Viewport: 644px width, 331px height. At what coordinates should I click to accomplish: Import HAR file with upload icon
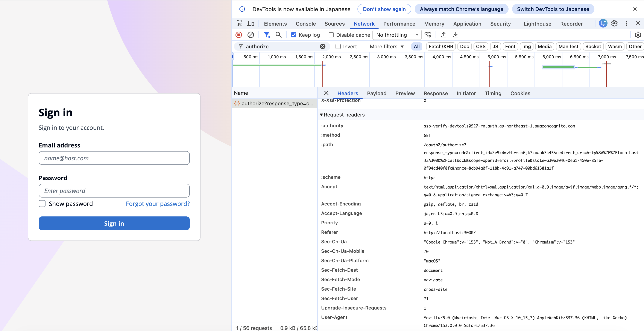[444, 35]
